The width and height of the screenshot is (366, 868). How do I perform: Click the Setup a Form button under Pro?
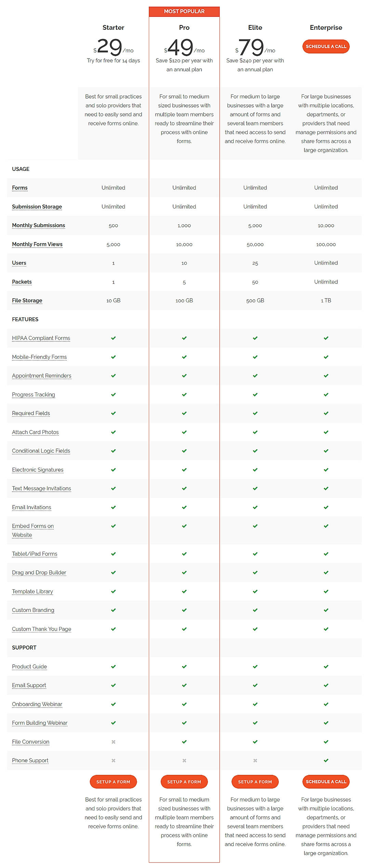[184, 782]
